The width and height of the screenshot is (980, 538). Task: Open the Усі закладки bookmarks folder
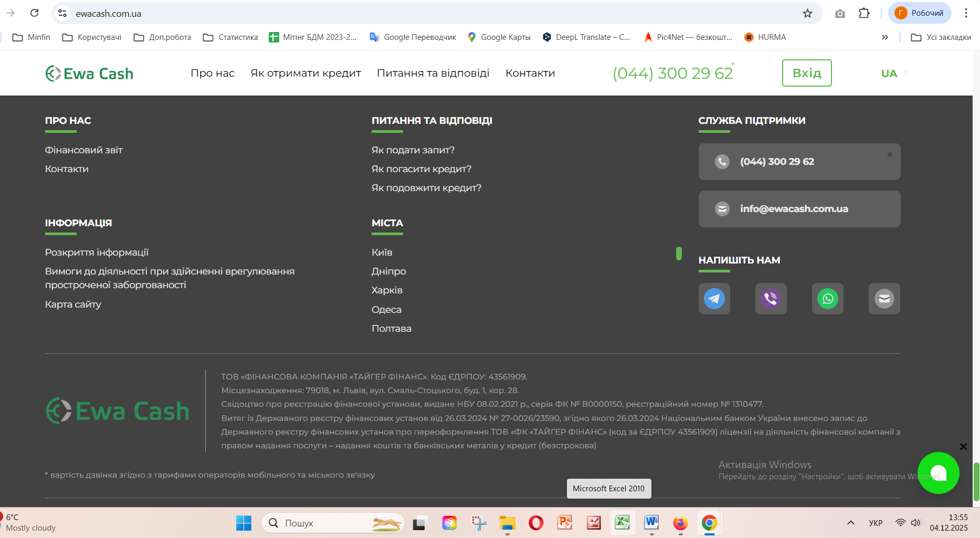coord(941,37)
